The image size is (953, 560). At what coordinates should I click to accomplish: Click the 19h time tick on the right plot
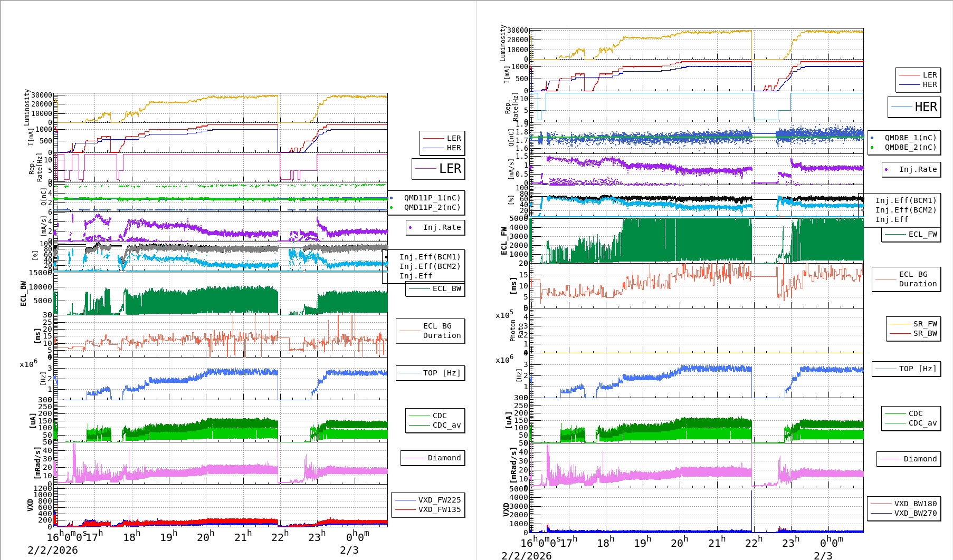(643, 542)
